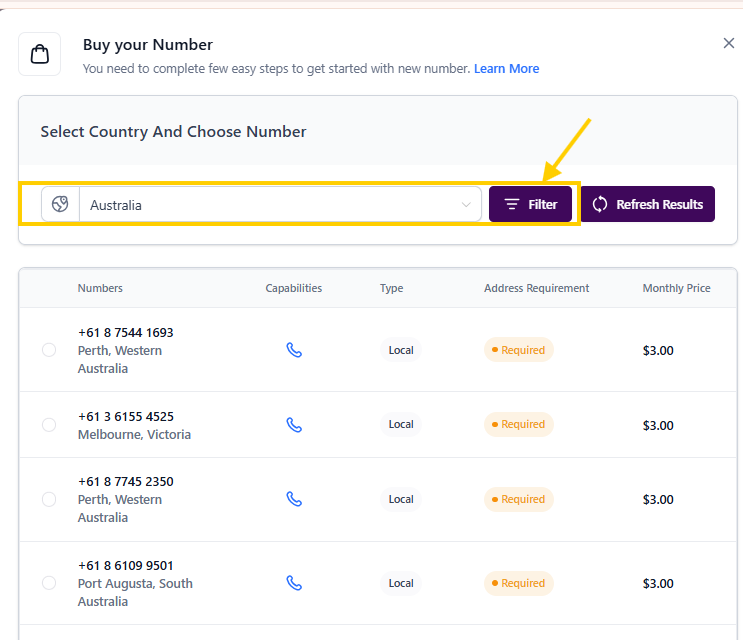Pick the Port Augusta number radio button
The width and height of the screenshot is (743, 640).
[49, 583]
